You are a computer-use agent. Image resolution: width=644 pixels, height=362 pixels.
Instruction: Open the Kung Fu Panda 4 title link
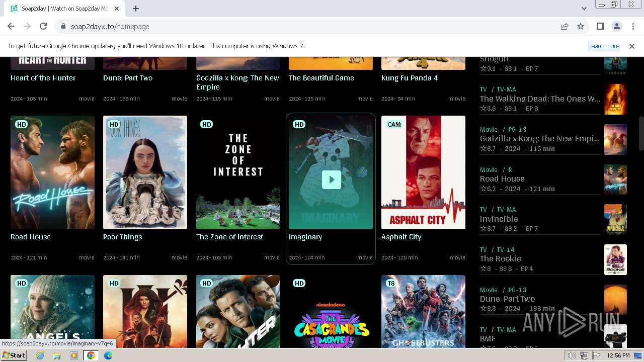click(x=410, y=78)
